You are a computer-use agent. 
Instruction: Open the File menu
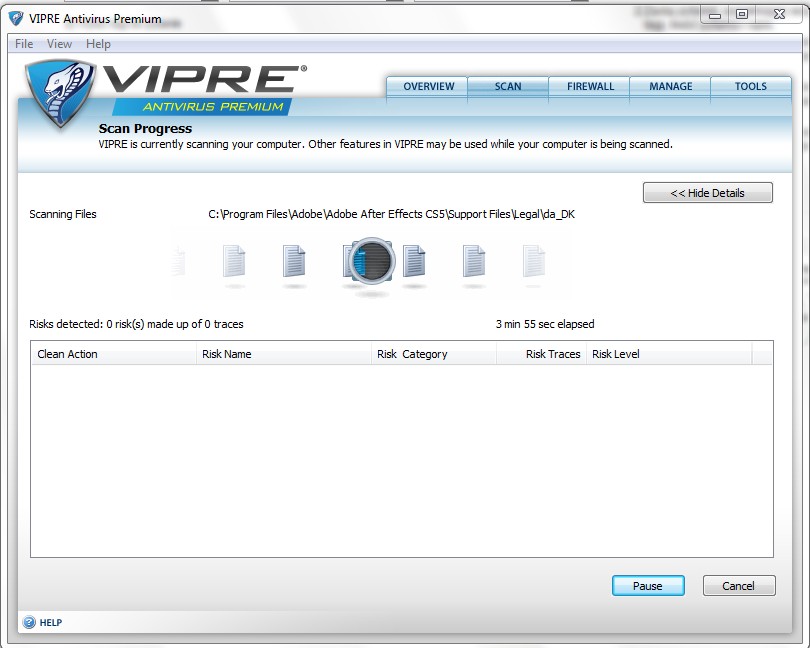coord(24,44)
